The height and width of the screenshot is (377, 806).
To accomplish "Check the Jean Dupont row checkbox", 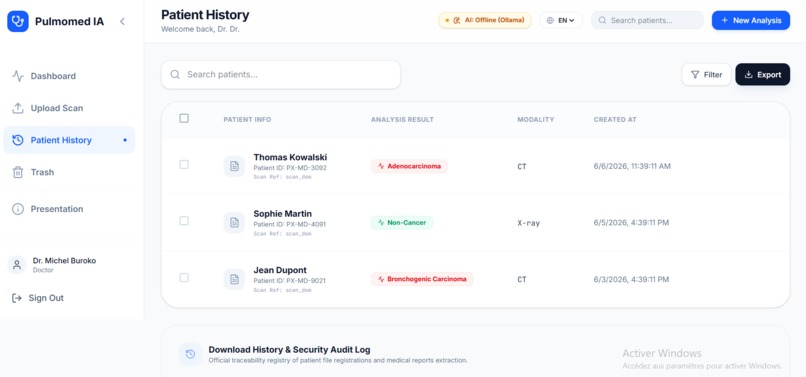I will [x=184, y=277].
